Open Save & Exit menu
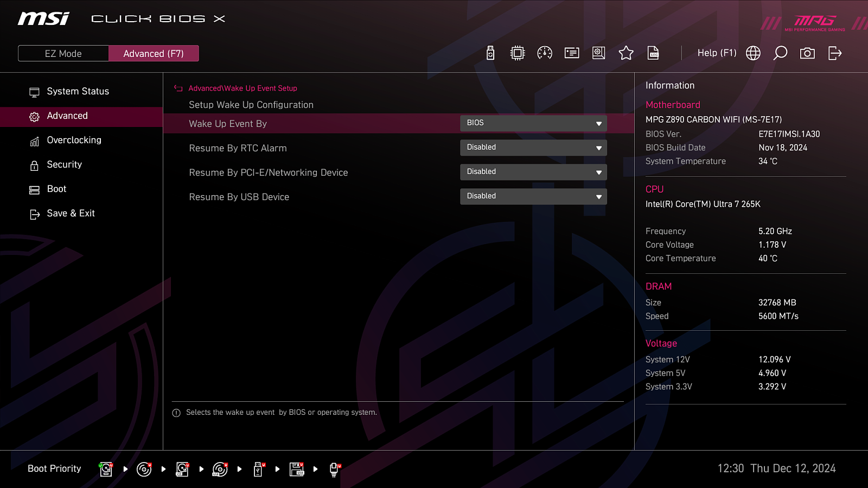This screenshot has width=868, height=488. point(81,214)
